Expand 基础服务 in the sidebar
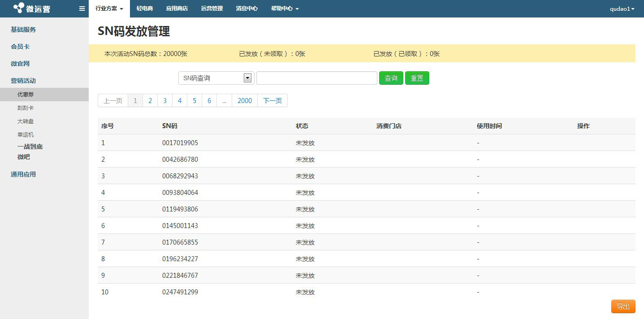 [x=23, y=30]
